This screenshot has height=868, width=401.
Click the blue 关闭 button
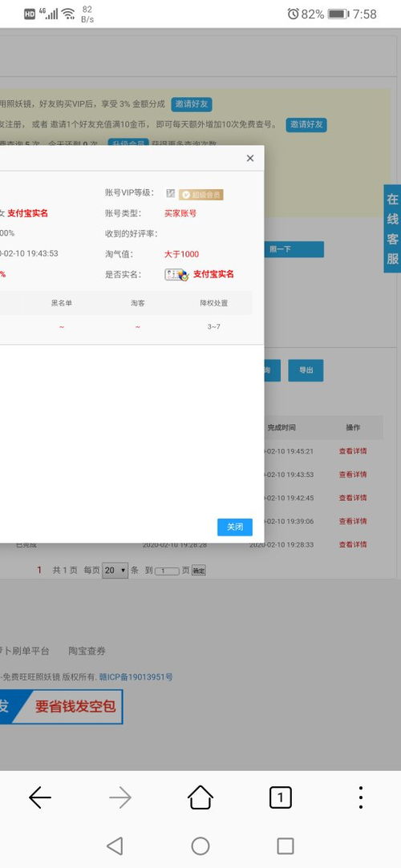click(x=235, y=527)
